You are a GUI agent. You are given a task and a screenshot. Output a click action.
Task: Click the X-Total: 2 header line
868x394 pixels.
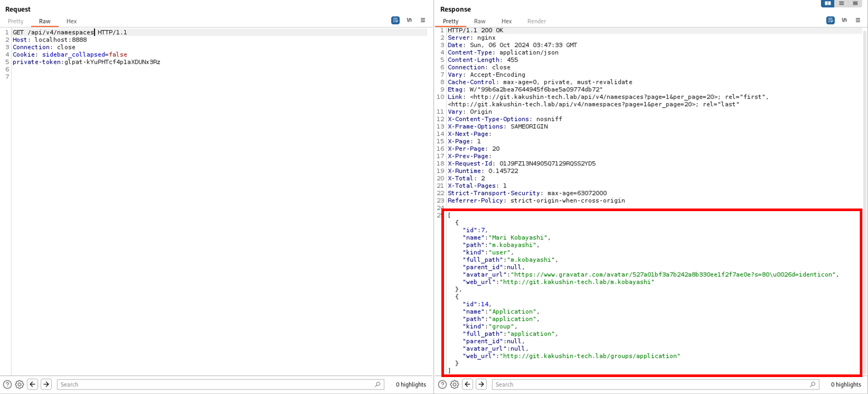[x=466, y=178]
